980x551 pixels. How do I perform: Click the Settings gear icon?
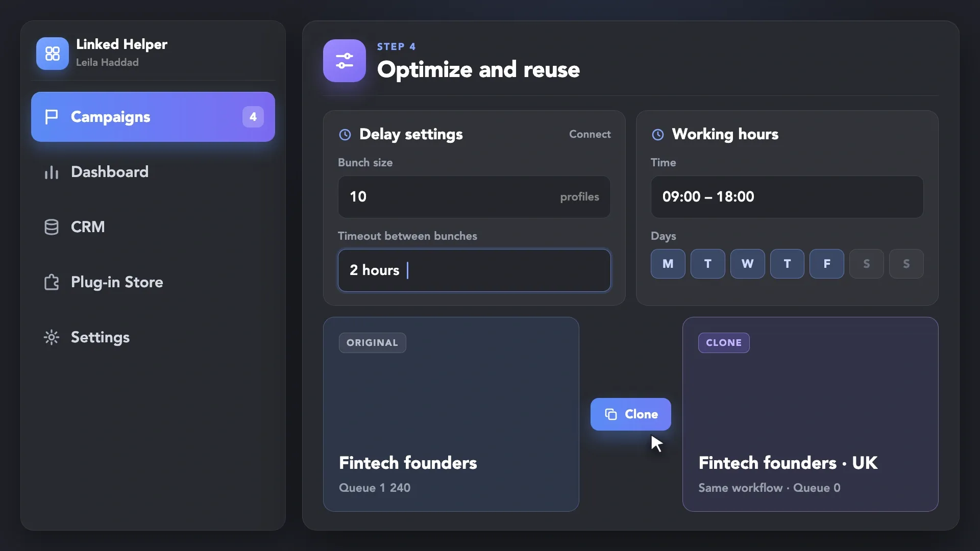coord(52,337)
